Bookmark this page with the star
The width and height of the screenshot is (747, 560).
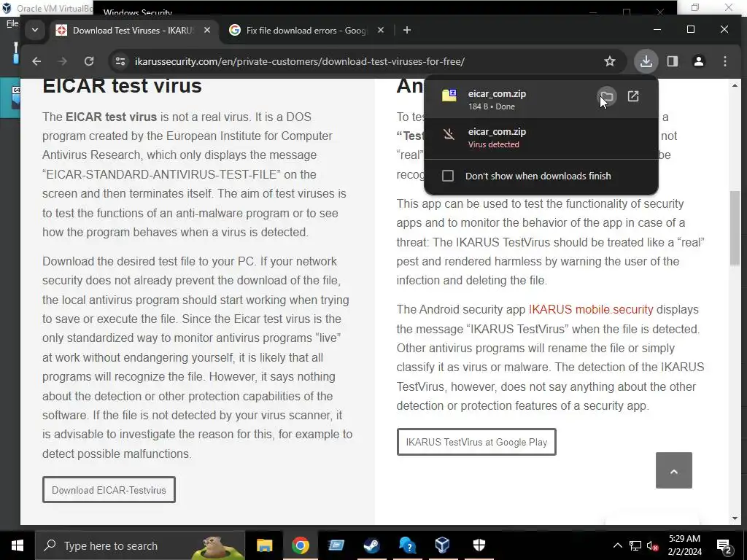tap(610, 61)
